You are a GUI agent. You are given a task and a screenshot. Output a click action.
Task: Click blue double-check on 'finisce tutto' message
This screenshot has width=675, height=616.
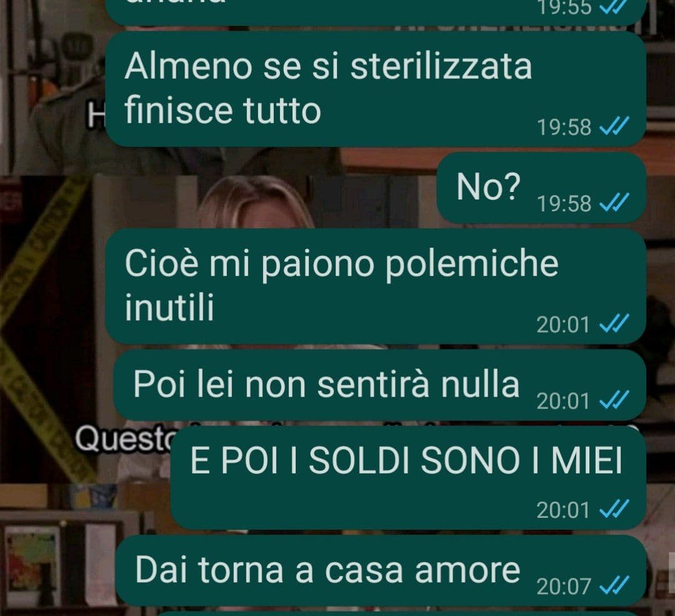tap(615, 126)
